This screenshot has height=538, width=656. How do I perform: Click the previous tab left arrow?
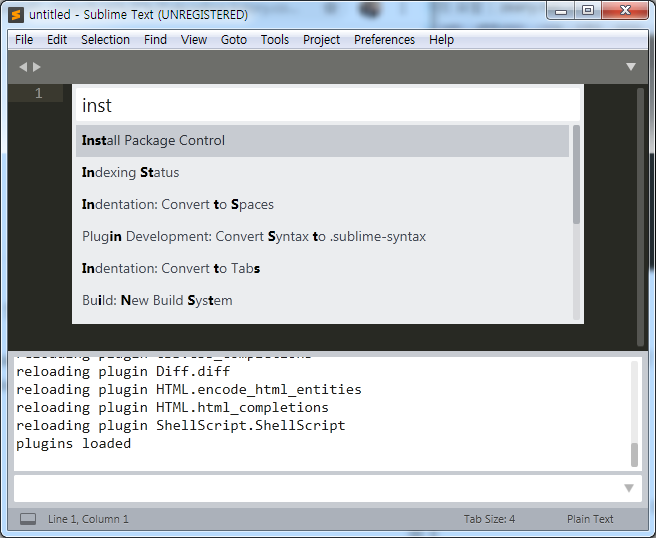point(23,67)
